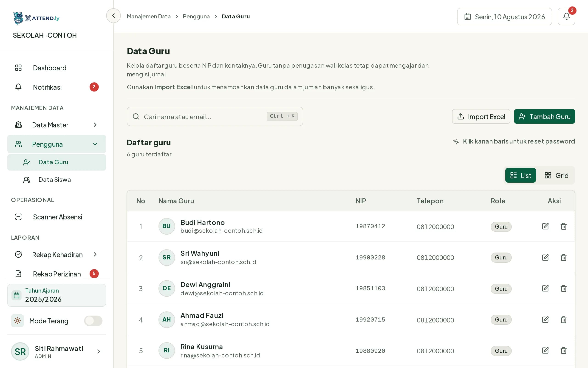
Task: Collapse the sidebar with the back arrow button
Action: coord(113,16)
